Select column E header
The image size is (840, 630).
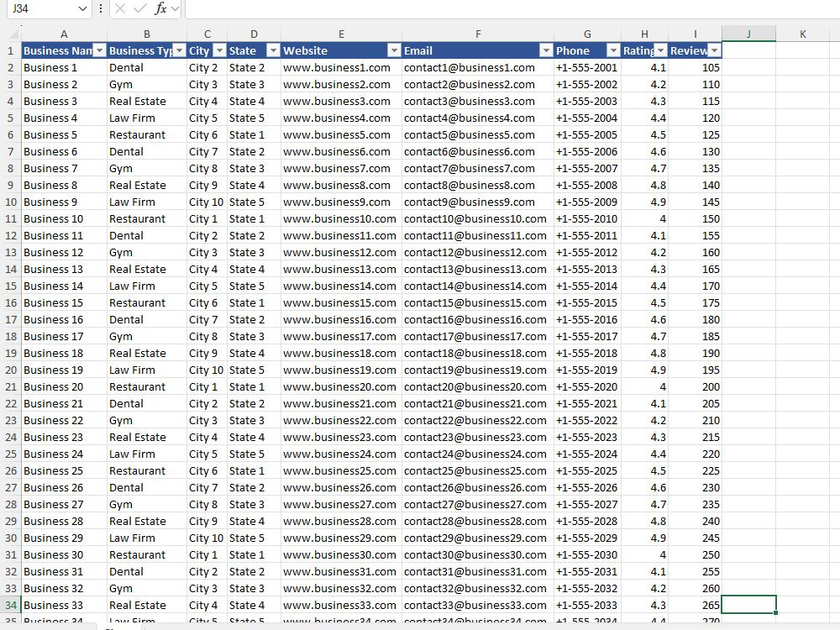(341, 34)
